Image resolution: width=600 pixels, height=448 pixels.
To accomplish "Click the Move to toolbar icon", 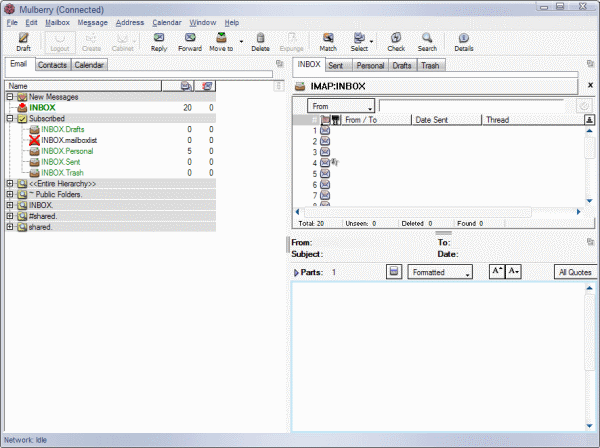I will [x=221, y=42].
